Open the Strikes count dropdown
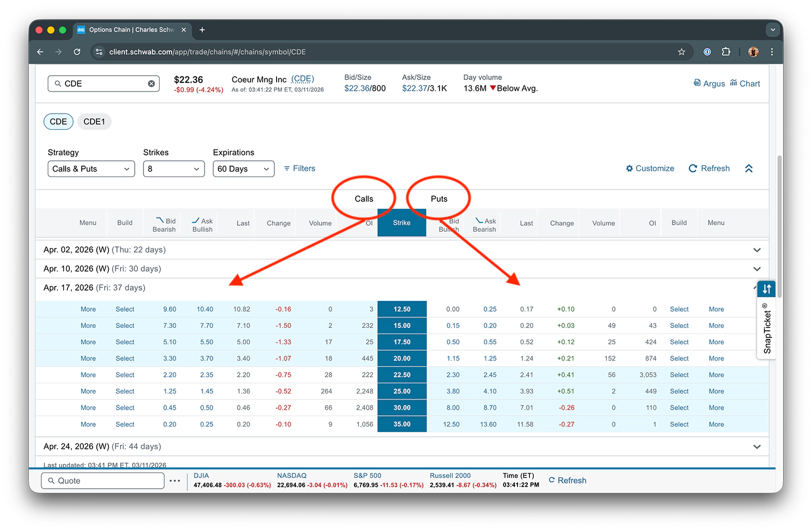Screen dimensions: 812x531 pos(174,169)
